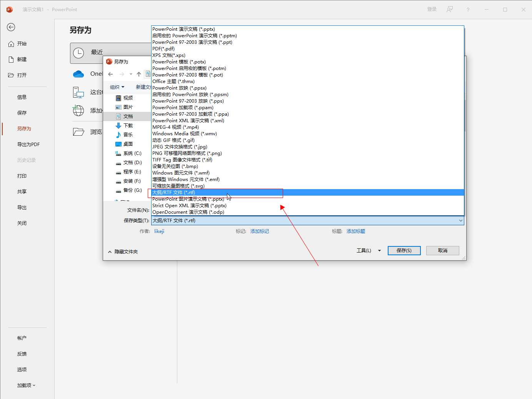Select the 最近 recent clock icon
The width and height of the screenshot is (532, 399).
pyautogui.click(x=78, y=53)
